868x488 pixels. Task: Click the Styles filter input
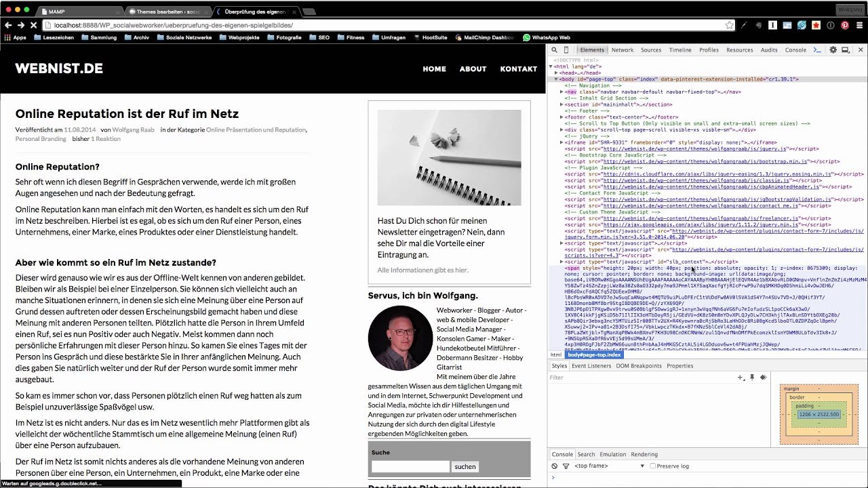pos(641,378)
